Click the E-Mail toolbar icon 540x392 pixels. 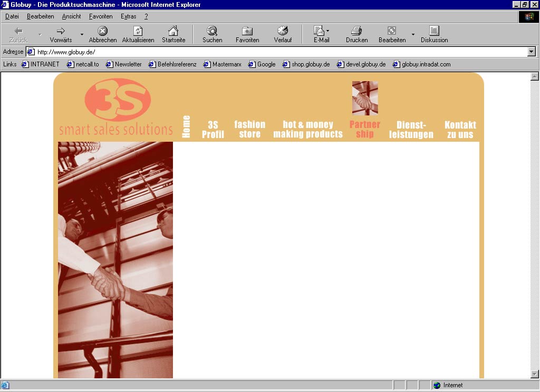point(319,31)
